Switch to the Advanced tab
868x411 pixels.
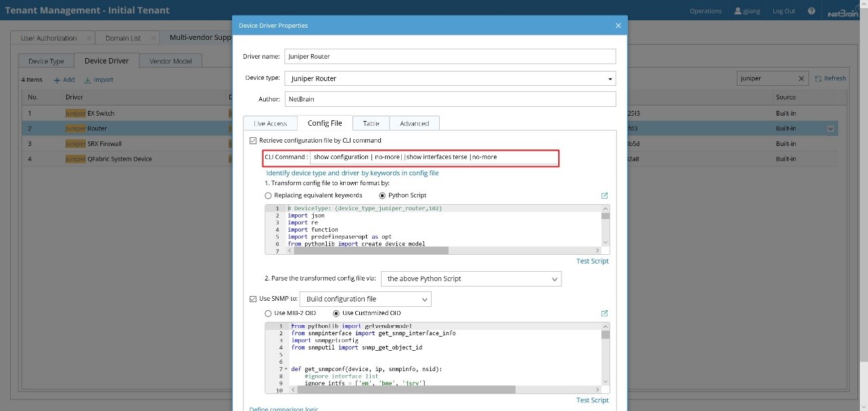pyautogui.click(x=414, y=123)
